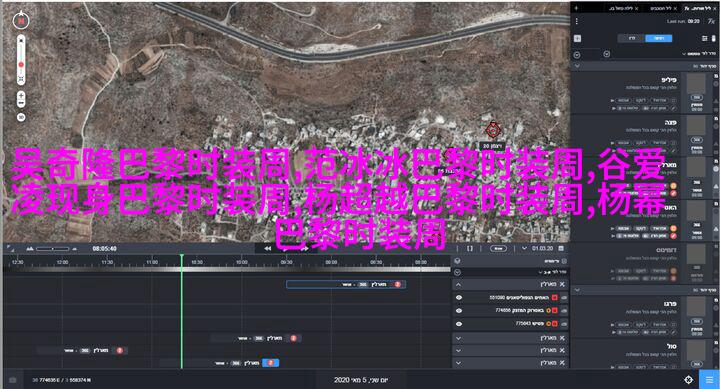Screen dimensions: 720x389
Task: Click the circled check icon under the layers icon
Action: (457, 272)
